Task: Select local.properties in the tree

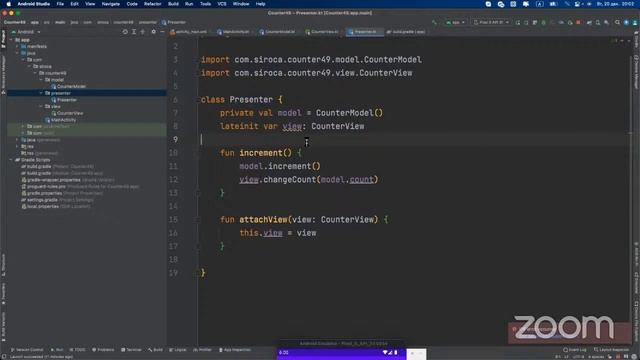Action: click(56, 207)
